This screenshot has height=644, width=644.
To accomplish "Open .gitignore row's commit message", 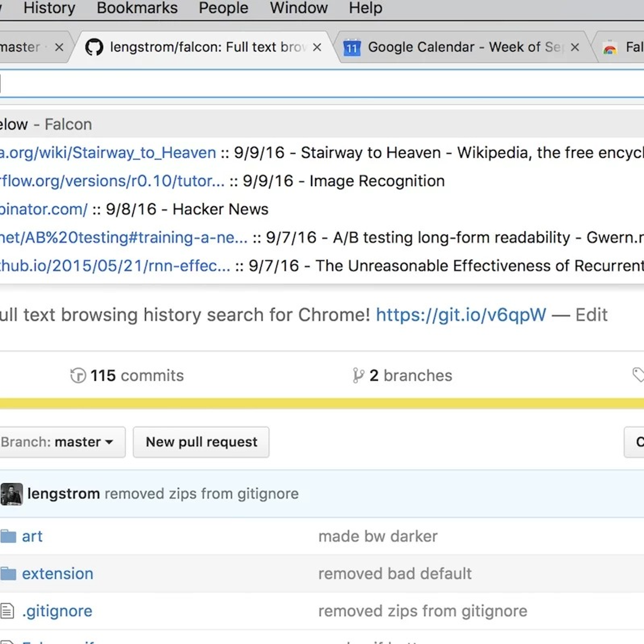I will pos(423,611).
